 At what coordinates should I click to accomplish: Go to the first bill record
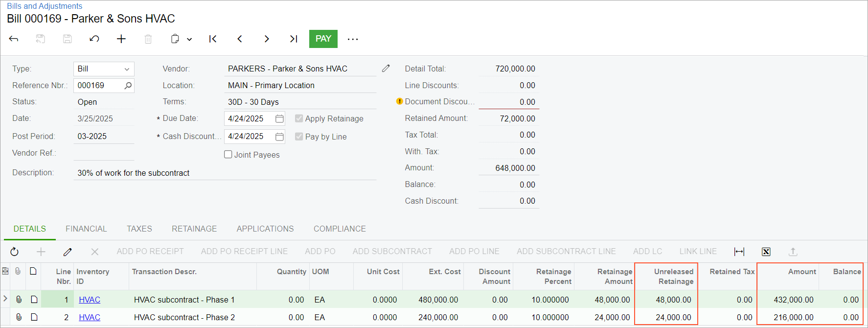(213, 39)
